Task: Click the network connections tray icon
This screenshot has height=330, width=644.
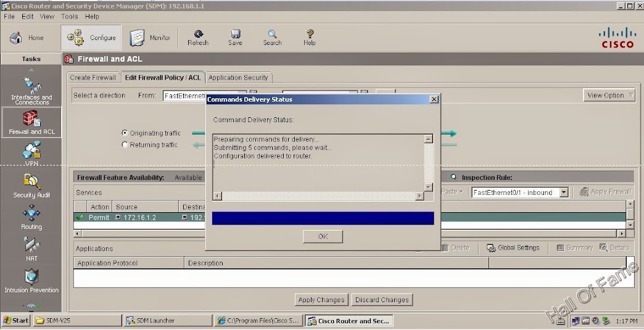Action: coord(576,321)
